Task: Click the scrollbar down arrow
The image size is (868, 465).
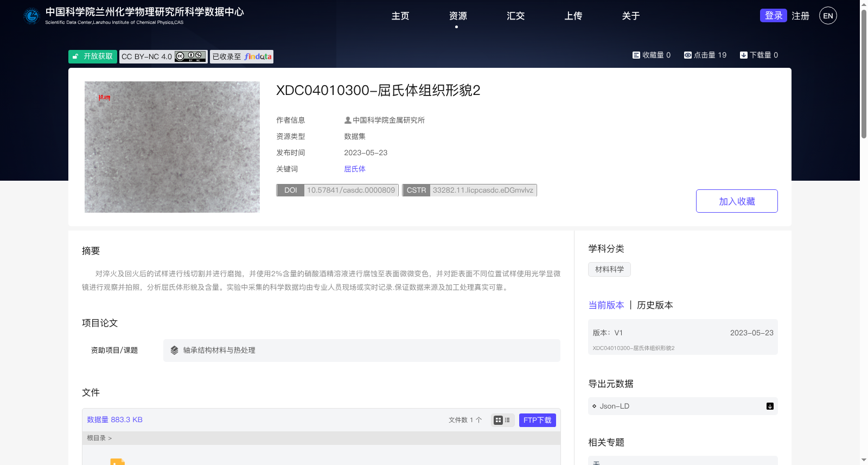Action: [x=864, y=460]
